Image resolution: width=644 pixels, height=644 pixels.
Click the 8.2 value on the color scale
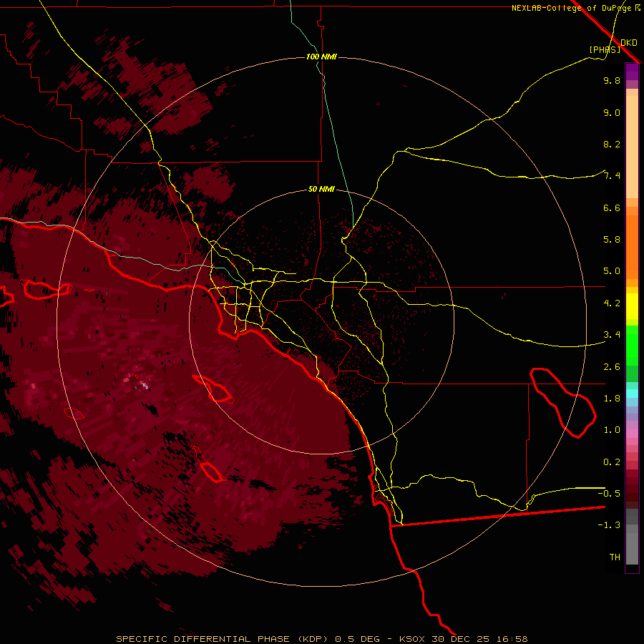tap(612, 144)
